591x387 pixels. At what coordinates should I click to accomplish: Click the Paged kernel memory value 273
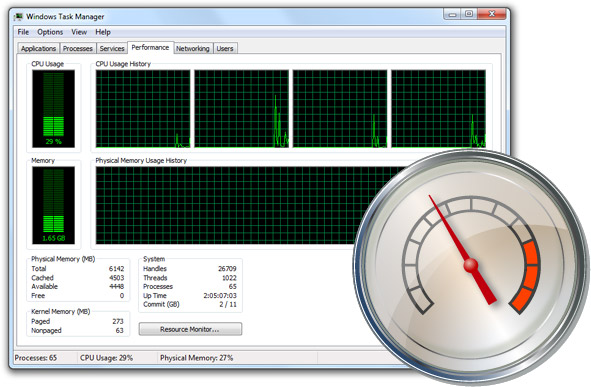click(118, 321)
